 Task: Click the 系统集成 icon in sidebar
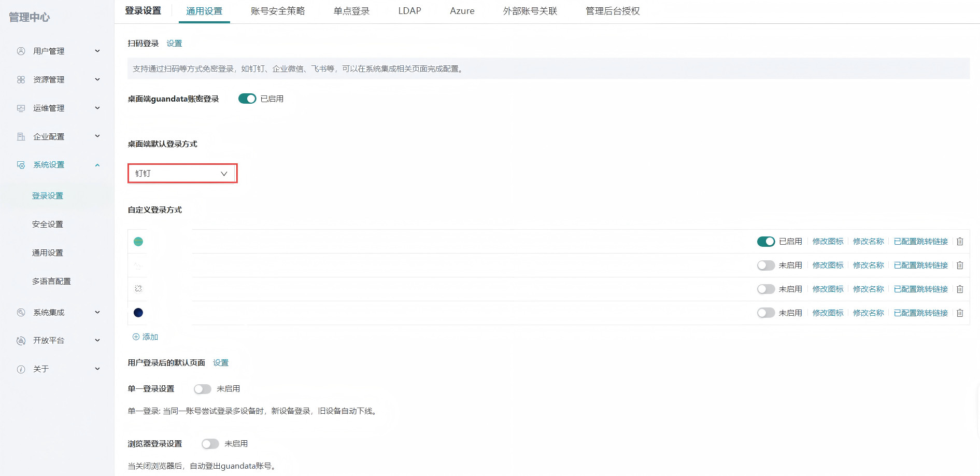tap(21, 312)
